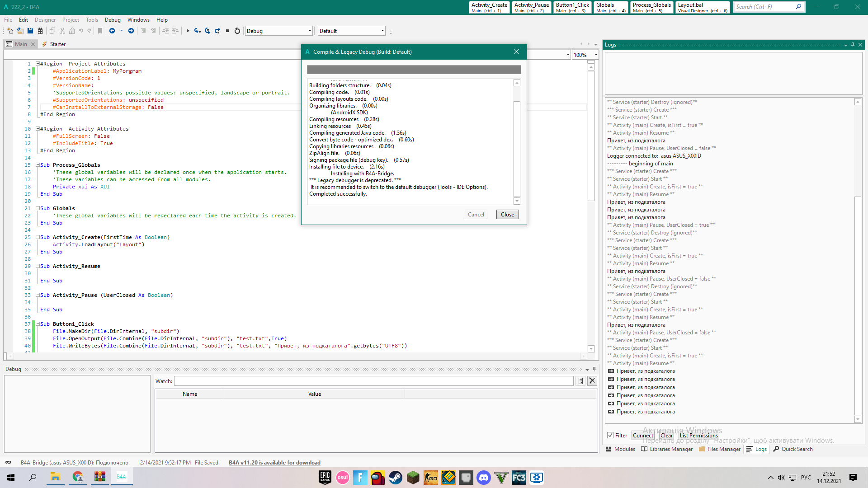This screenshot has width=868, height=488.
Task: Click the Quick Search icon at bottom right
Action: [775, 449]
